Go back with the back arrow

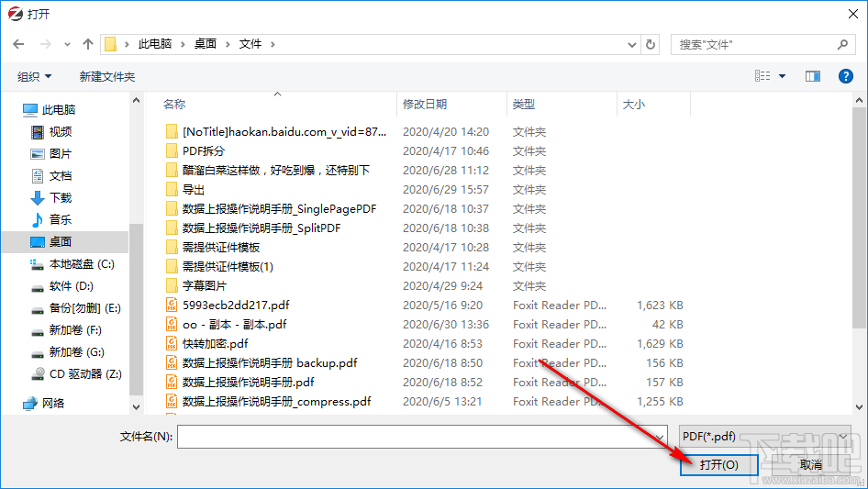tap(18, 44)
